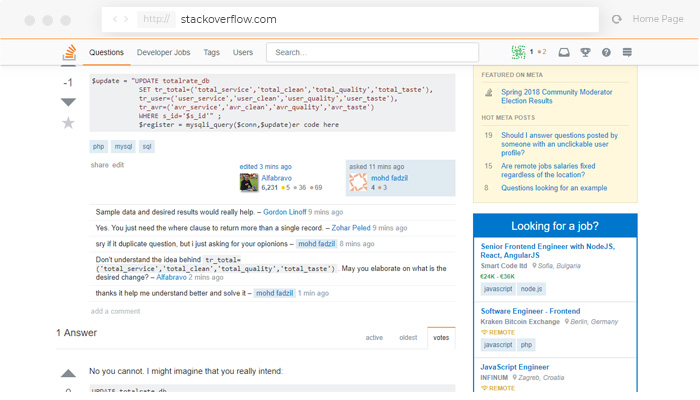Sort answers by votes
The height and width of the screenshot is (400, 700).
tap(441, 338)
